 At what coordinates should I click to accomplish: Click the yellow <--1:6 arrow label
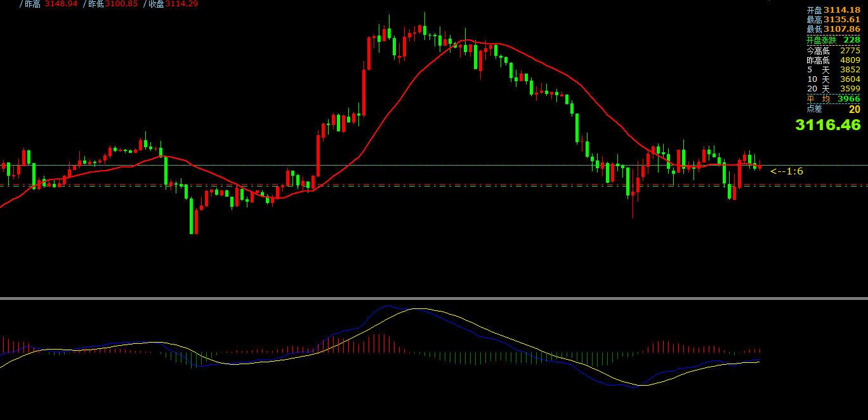[787, 171]
